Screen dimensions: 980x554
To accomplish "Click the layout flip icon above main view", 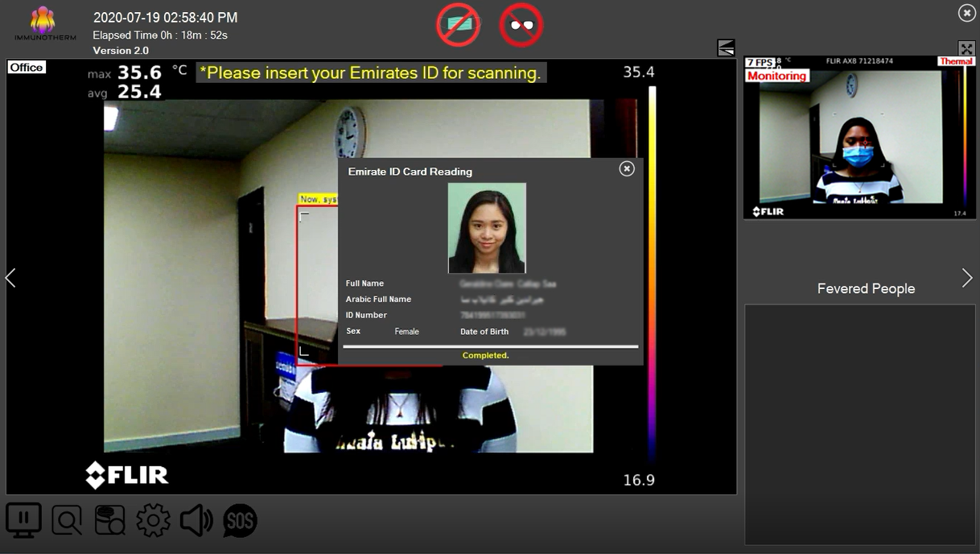I will coord(726,48).
